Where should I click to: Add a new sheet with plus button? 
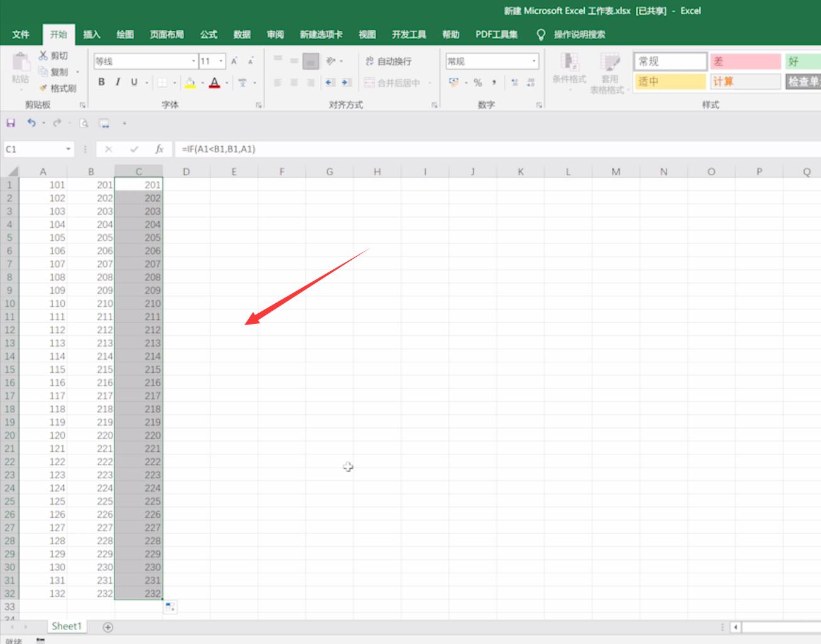(x=108, y=627)
